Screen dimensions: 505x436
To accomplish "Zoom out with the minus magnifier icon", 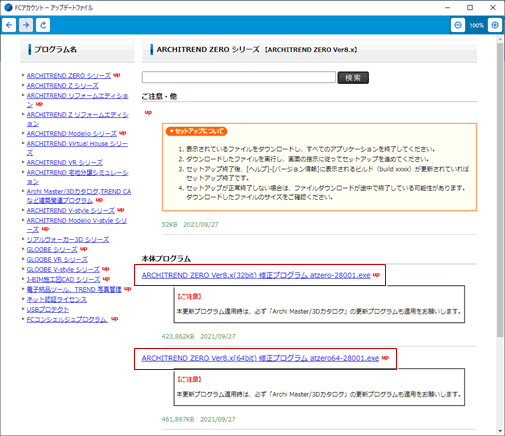I will 458,25.
